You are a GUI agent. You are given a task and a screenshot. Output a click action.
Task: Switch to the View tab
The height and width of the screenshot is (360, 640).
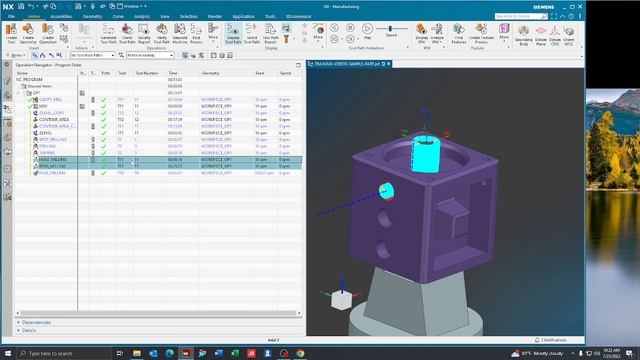[164, 16]
